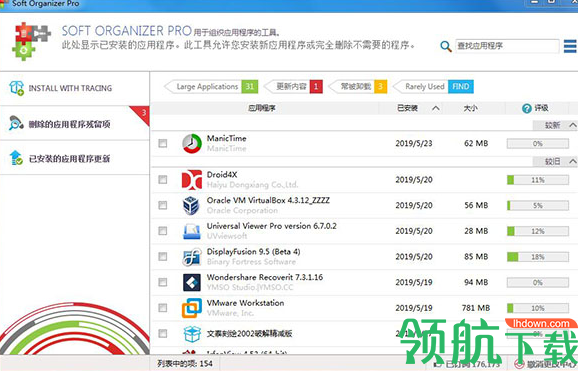
Task: Select Oracle VM VirtualBox 4.3.12_ZZZZ name
Action: point(268,200)
